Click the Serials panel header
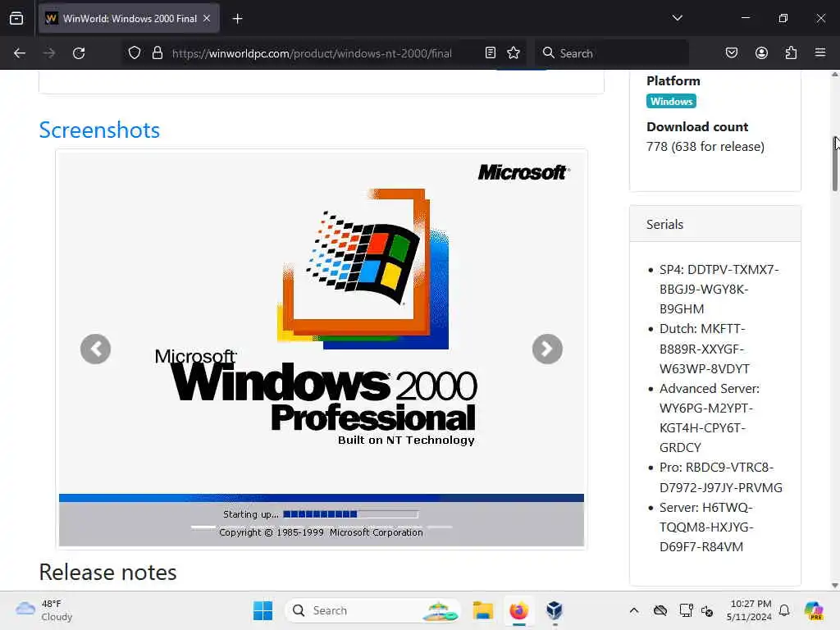This screenshot has height=630, width=840. [x=715, y=224]
